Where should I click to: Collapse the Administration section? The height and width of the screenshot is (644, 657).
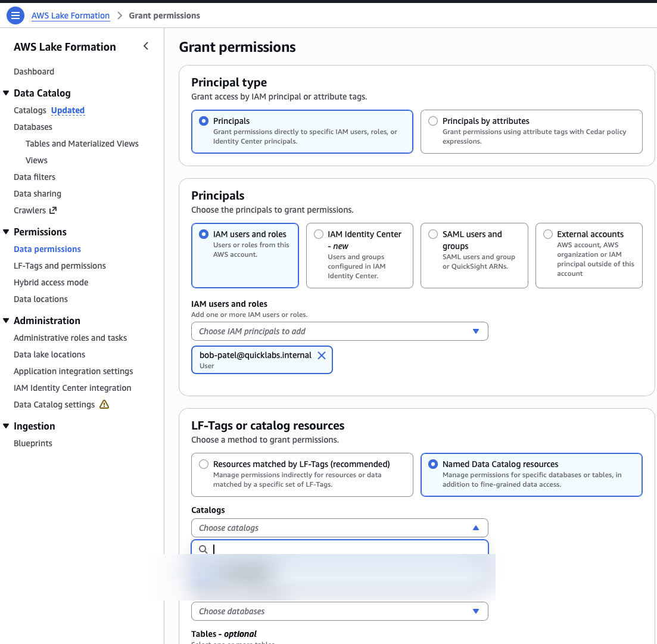(x=6, y=321)
